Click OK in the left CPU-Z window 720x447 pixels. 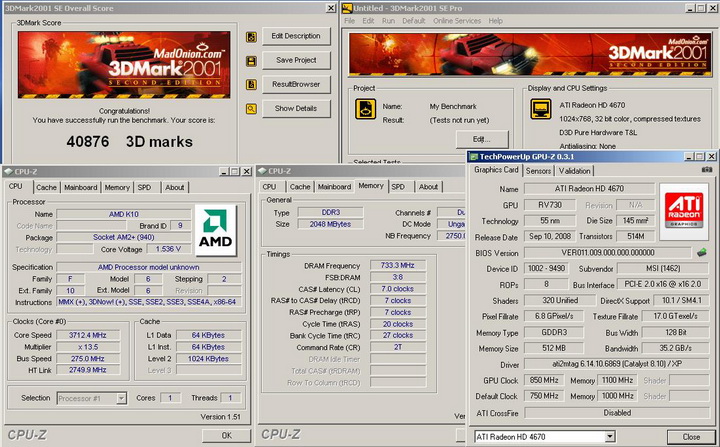226,435
